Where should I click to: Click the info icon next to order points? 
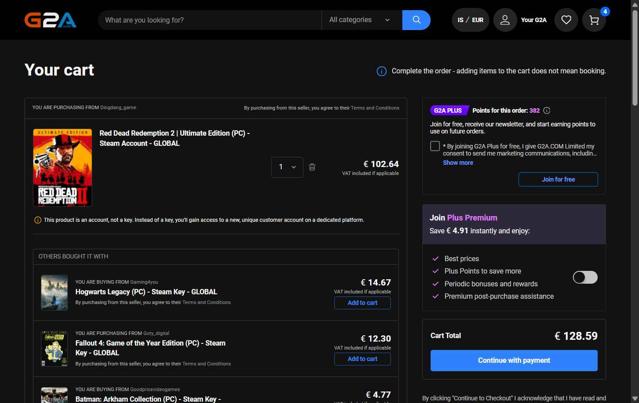click(546, 110)
